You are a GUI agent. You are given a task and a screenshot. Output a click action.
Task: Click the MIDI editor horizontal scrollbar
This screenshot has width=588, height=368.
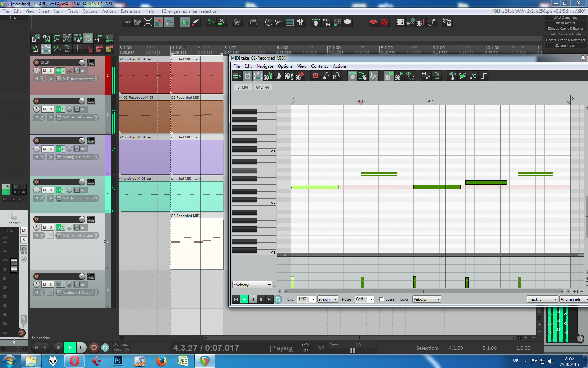[424, 291]
